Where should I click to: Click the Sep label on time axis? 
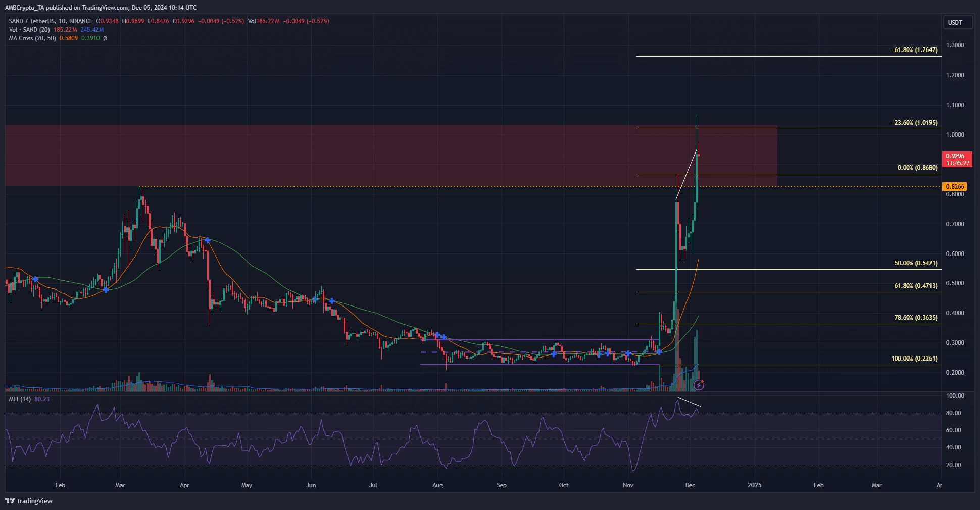[502, 485]
